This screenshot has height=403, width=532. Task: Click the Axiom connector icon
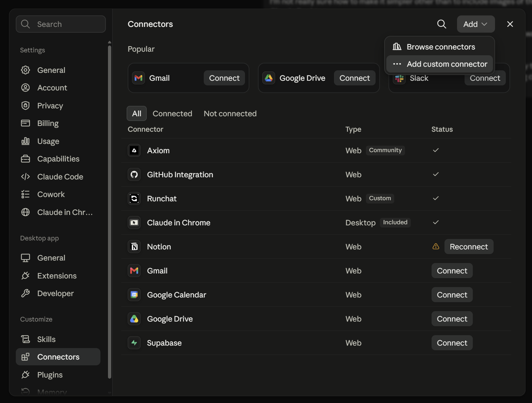(134, 150)
